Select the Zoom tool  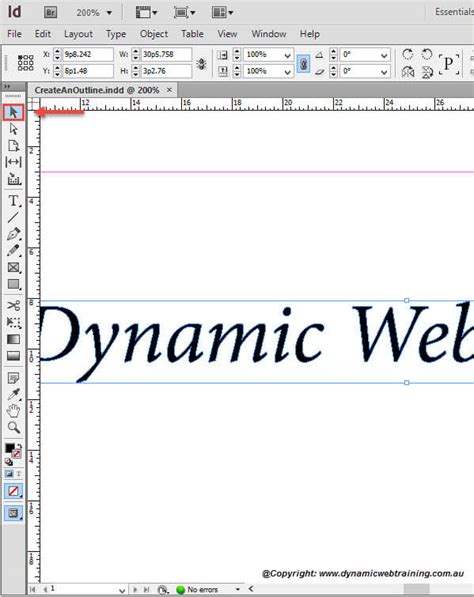(x=13, y=428)
